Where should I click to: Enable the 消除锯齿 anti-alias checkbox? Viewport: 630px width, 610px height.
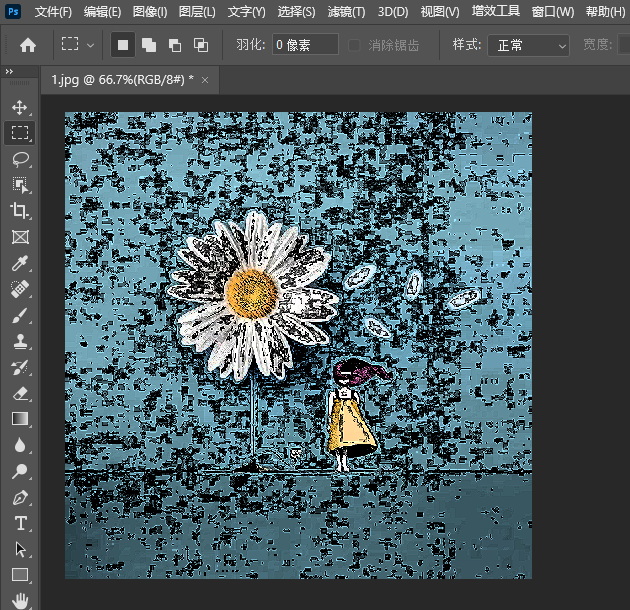(x=355, y=45)
